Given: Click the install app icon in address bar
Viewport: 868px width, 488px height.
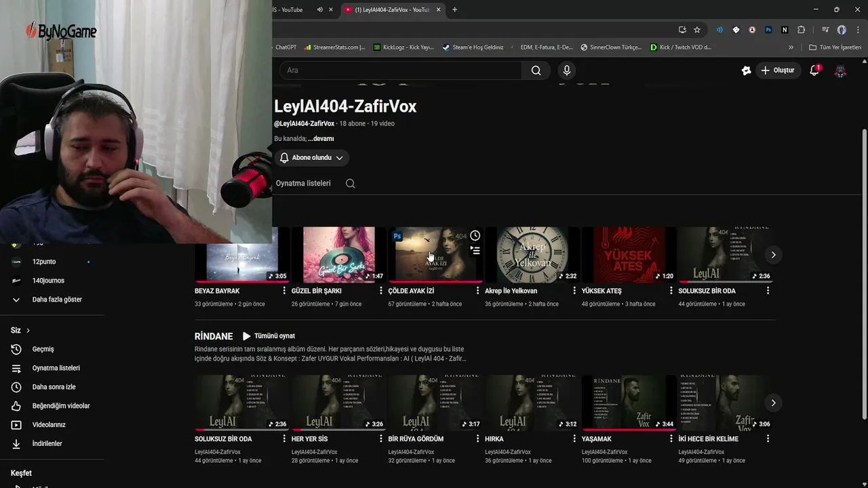Looking at the screenshot, I should pos(682,30).
